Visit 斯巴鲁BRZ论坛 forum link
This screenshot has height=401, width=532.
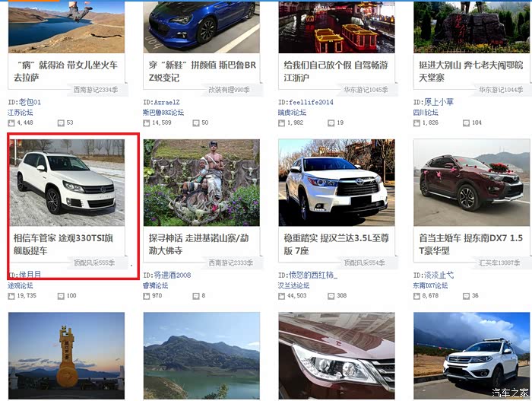[163, 113]
